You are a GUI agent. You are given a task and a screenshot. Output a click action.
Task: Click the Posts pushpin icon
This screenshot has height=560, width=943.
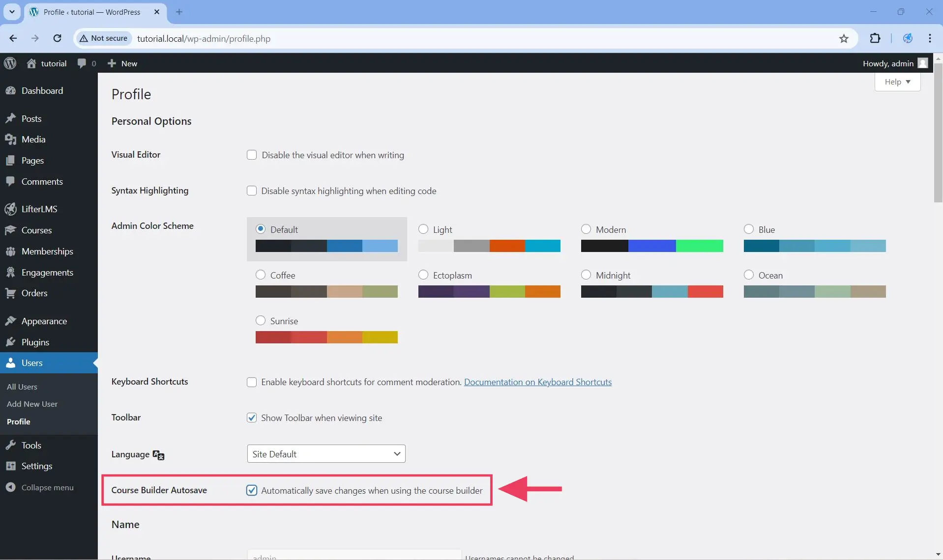click(10, 118)
